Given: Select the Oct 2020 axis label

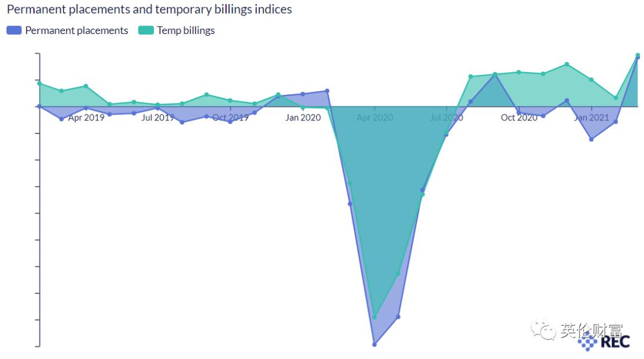Looking at the screenshot, I should 519,117.
